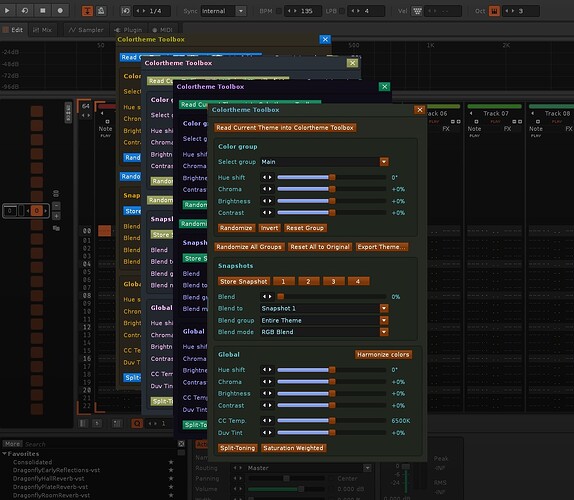Image resolution: width=574 pixels, height=500 pixels.
Task: Toggle the Vel keyboard velocity icon
Action: pos(417,11)
